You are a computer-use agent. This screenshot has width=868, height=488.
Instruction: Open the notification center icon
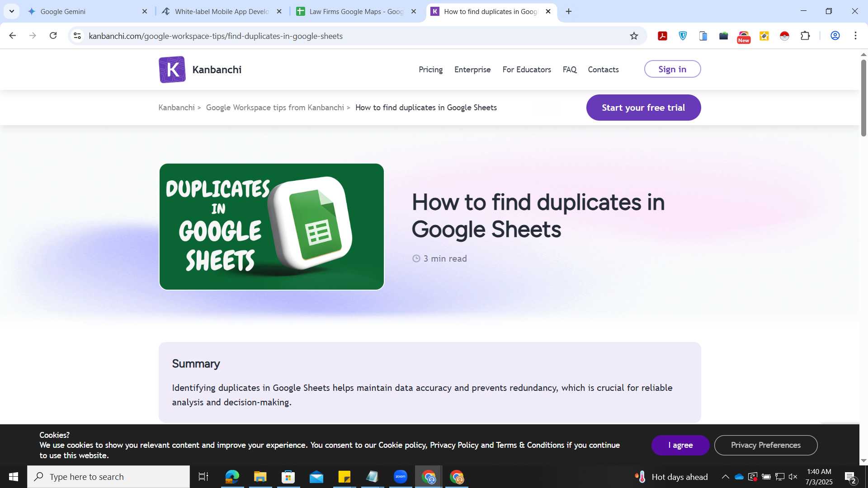tap(850, 477)
